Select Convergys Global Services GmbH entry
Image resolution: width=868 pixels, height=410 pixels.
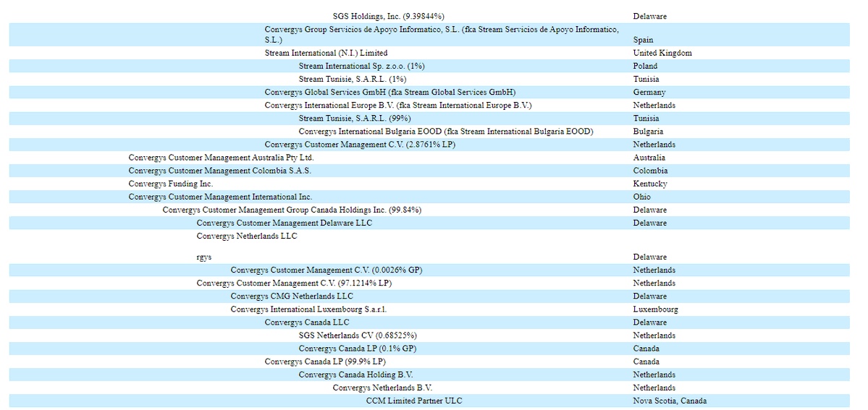(390, 93)
